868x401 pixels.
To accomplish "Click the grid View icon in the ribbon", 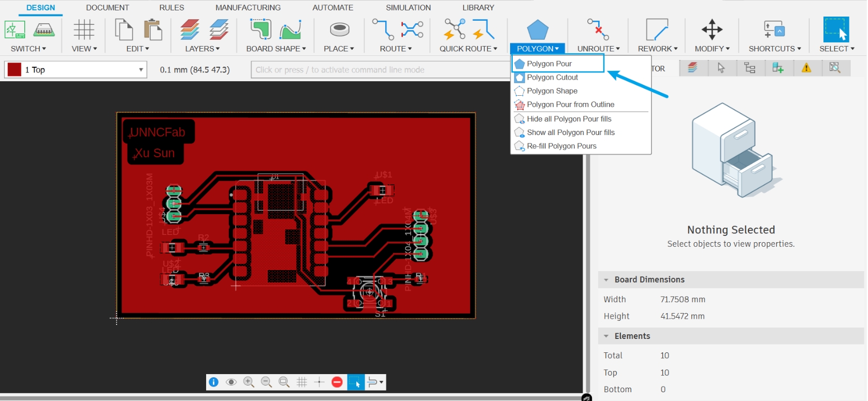I will (84, 29).
